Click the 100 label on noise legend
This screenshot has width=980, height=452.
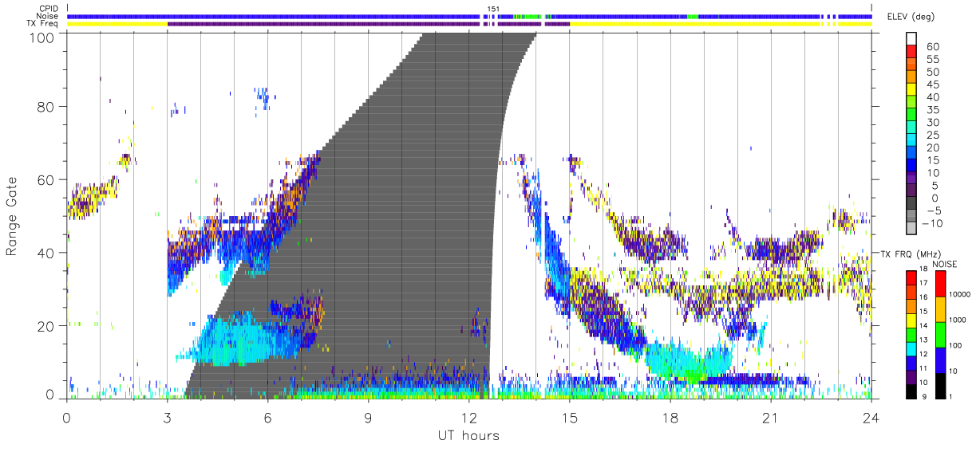point(957,345)
